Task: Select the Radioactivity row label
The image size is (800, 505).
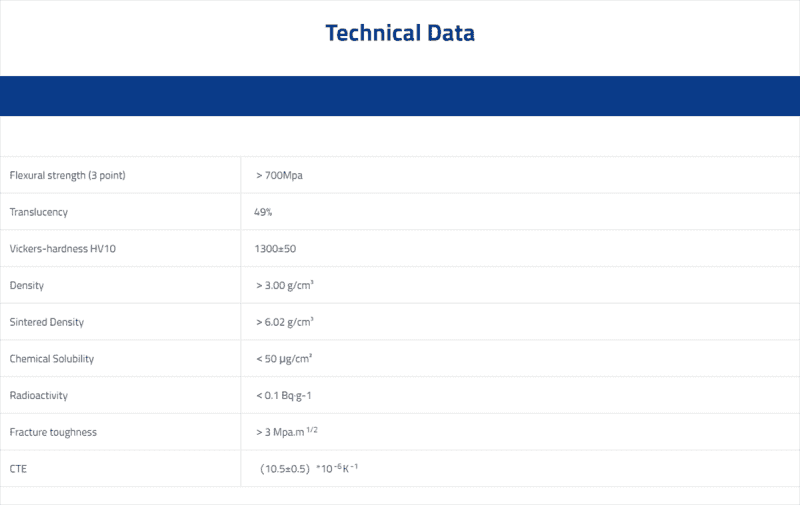Action: coord(39,396)
